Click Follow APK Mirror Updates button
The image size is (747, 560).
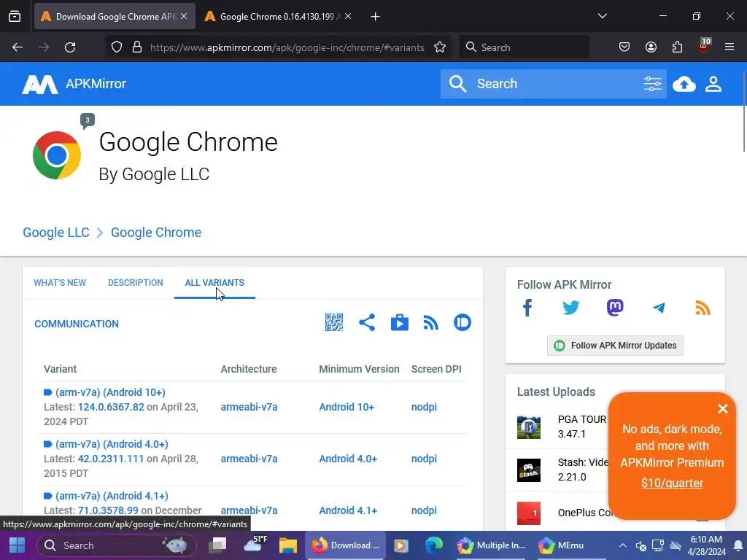pos(615,346)
